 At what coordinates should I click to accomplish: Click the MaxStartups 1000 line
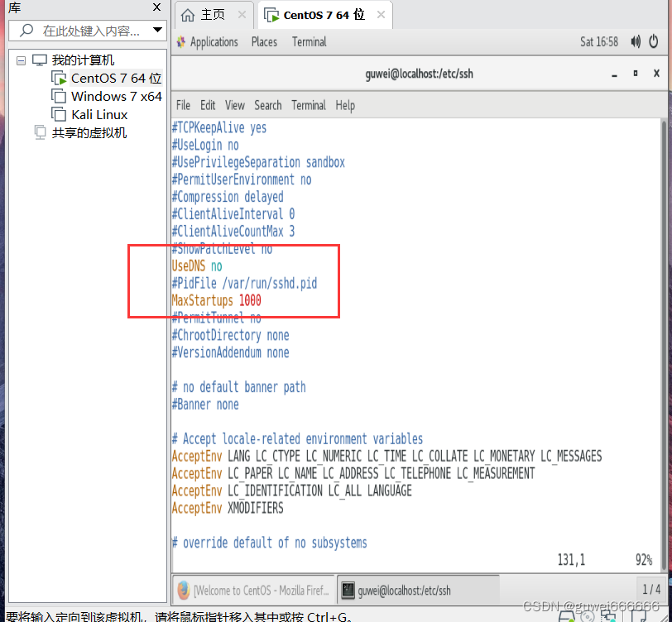point(217,300)
